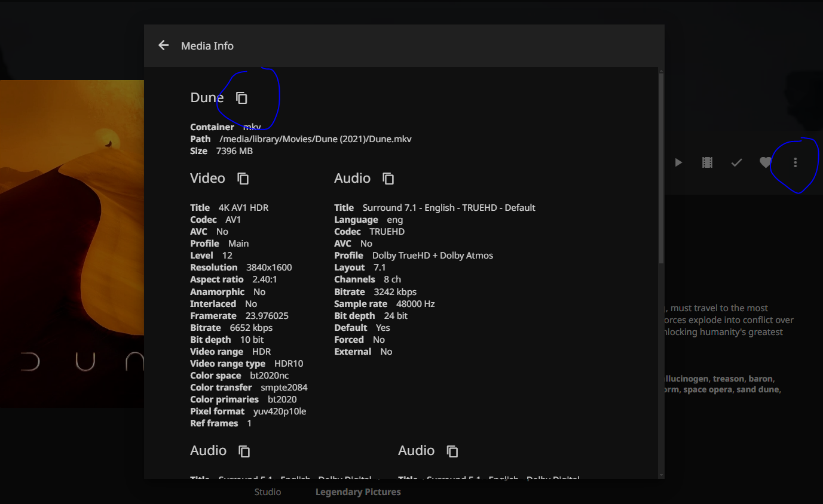The height and width of the screenshot is (504, 823).
Task: Click the back arrow in Media Info
Action: [x=163, y=45]
